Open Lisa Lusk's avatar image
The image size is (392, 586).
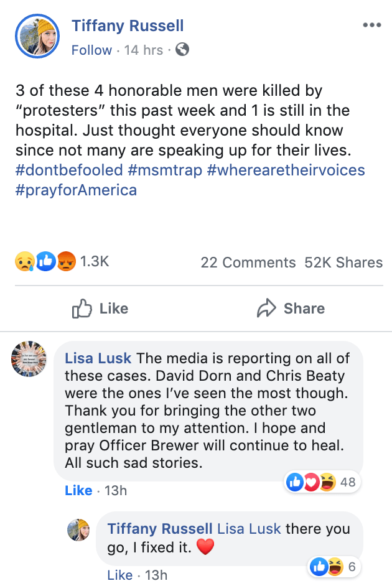tap(29, 359)
